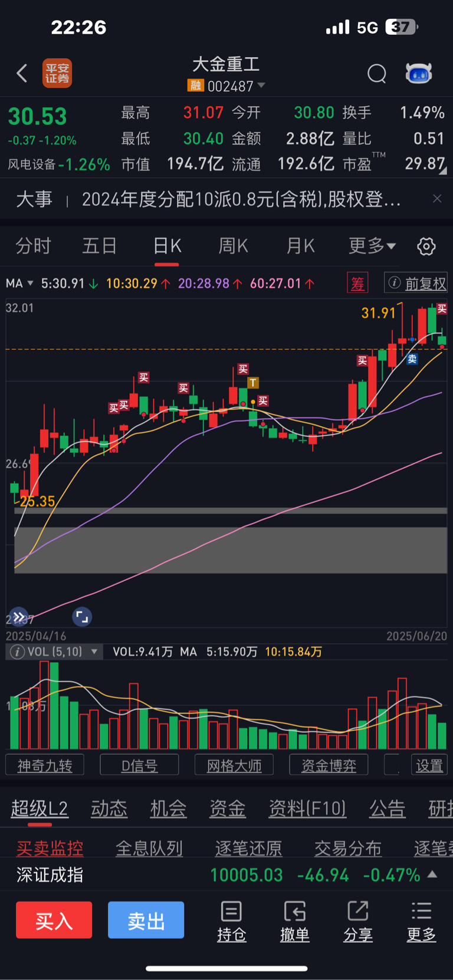453x980 pixels.
Task: Change the 前复权 adjustment setting
Action: tap(416, 283)
